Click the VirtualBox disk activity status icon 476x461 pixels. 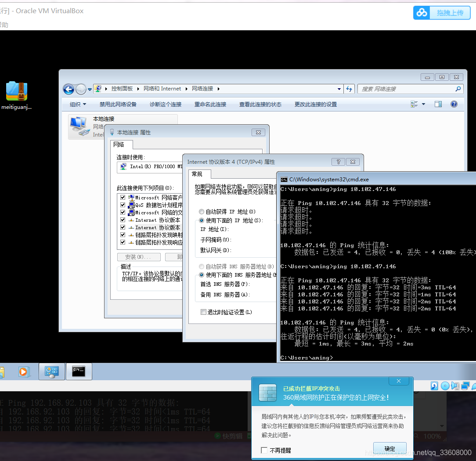coord(434,386)
